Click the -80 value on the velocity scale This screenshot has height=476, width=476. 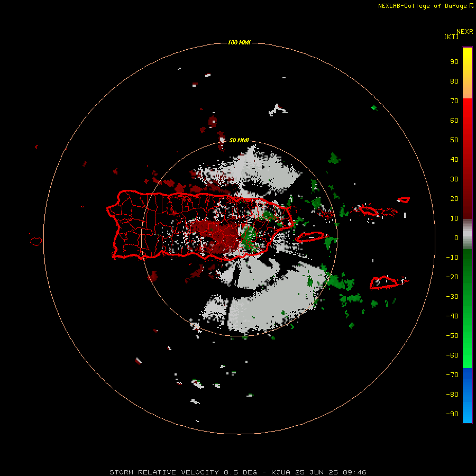[452, 395]
